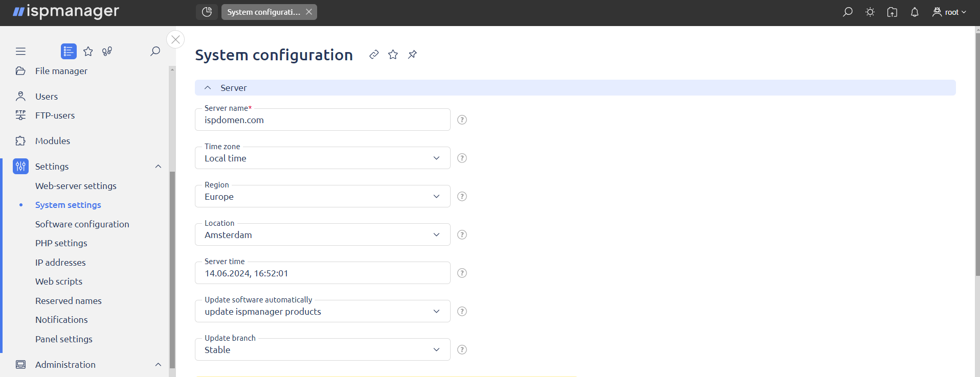980x377 pixels.
Task: Collapse the Settings menu group
Action: [158, 167]
